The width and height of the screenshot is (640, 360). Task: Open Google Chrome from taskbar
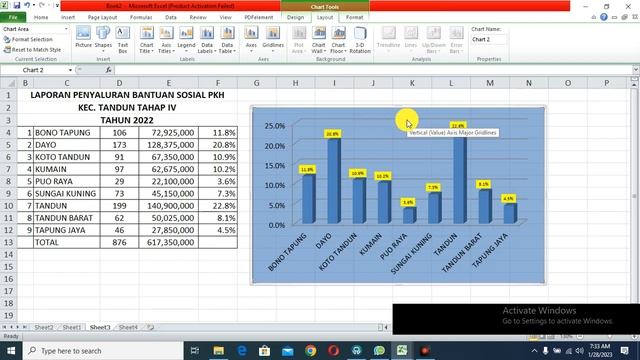pyautogui.click(x=311, y=351)
